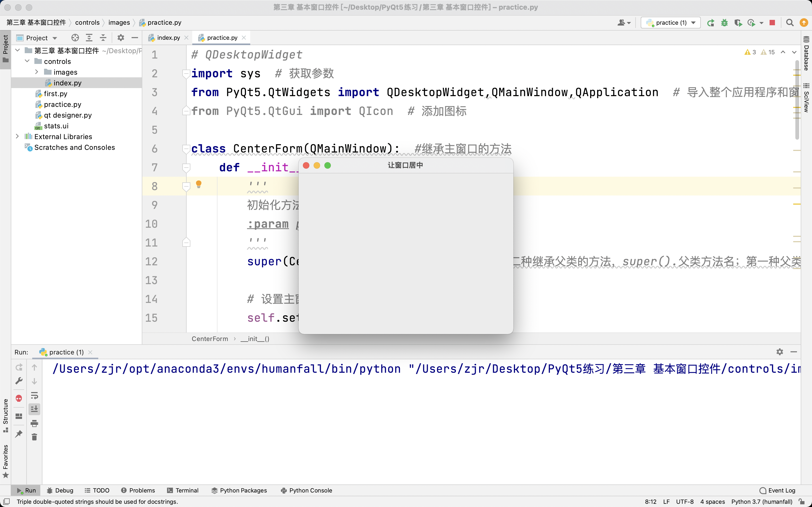Clear console with trash icon
This screenshot has height=507, width=812.
[35, 437]
